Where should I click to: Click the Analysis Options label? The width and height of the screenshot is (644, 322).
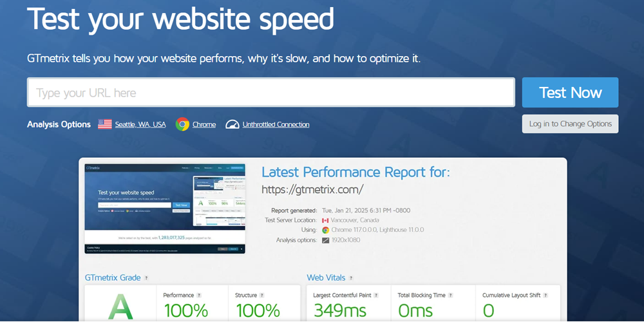tap(59, 124)
